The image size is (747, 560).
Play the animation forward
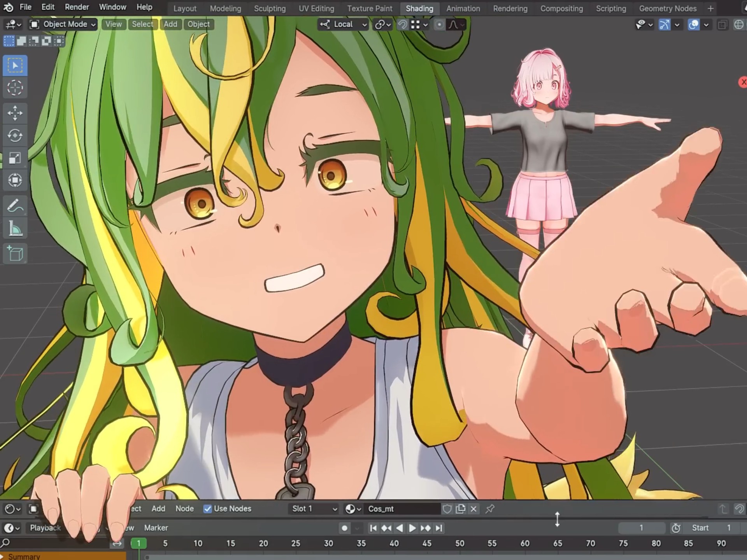(412, 528)
